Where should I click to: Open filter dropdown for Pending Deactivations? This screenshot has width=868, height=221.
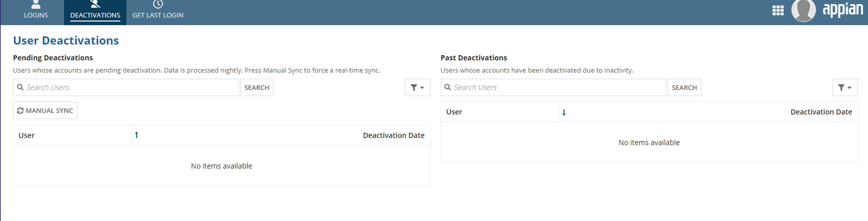click(417, 87)
